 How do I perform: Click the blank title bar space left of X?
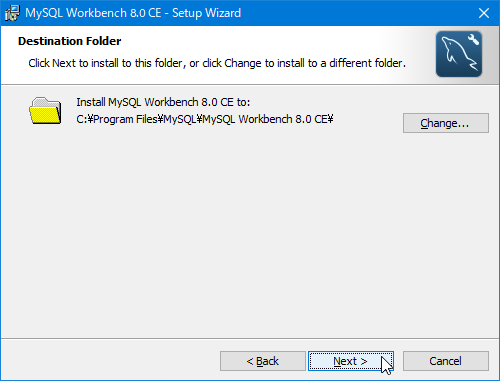(357, 13)
